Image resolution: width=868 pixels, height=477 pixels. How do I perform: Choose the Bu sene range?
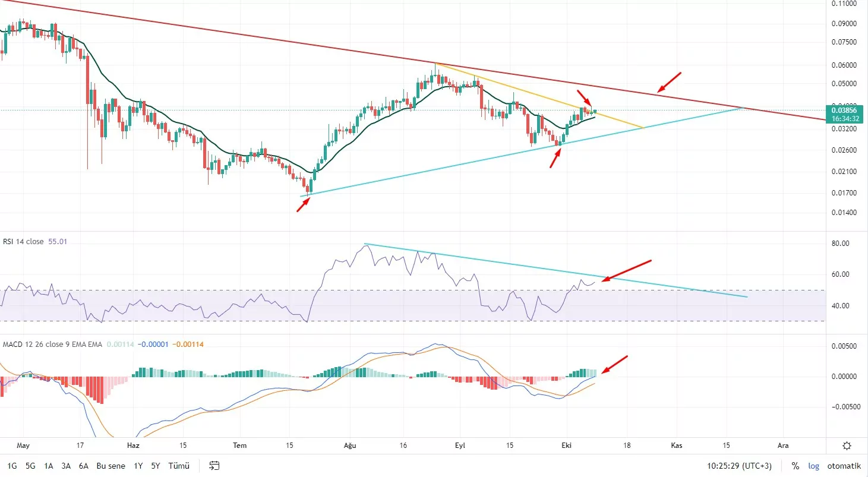click(x=111, y=466)
